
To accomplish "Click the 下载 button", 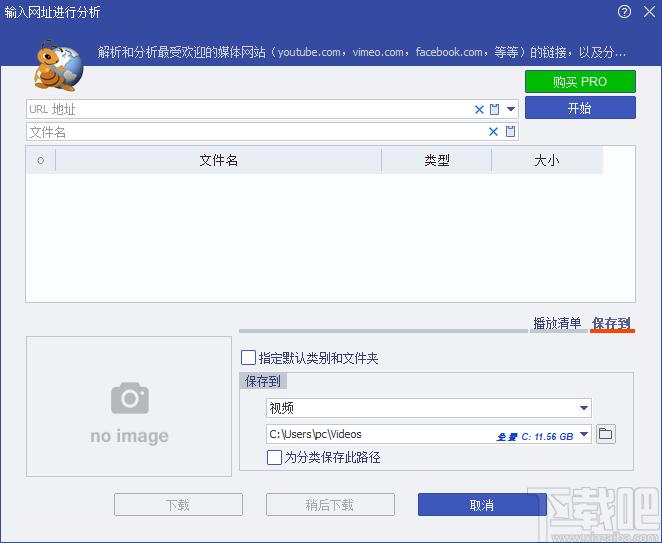I will 178,505.
